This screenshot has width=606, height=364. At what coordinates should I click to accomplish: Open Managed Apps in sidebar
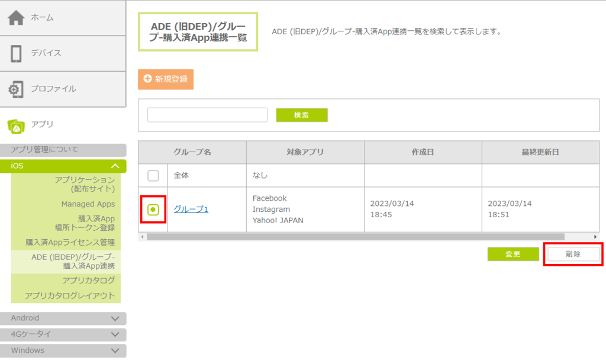(88, 204)
